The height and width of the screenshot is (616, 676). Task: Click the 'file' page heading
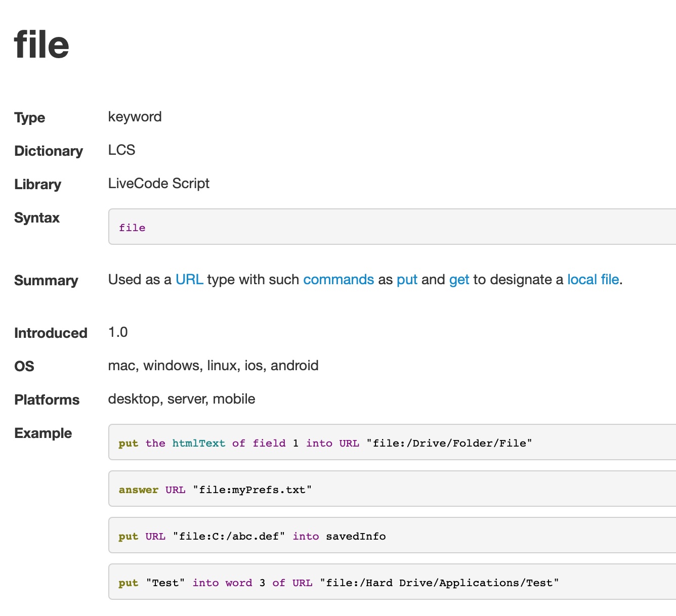point(41,45)
